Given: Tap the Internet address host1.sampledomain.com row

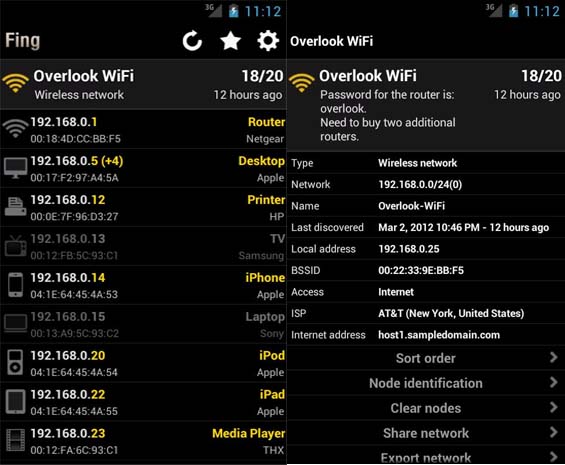Looking at the screenshot, I should click(x=426, y=335).
